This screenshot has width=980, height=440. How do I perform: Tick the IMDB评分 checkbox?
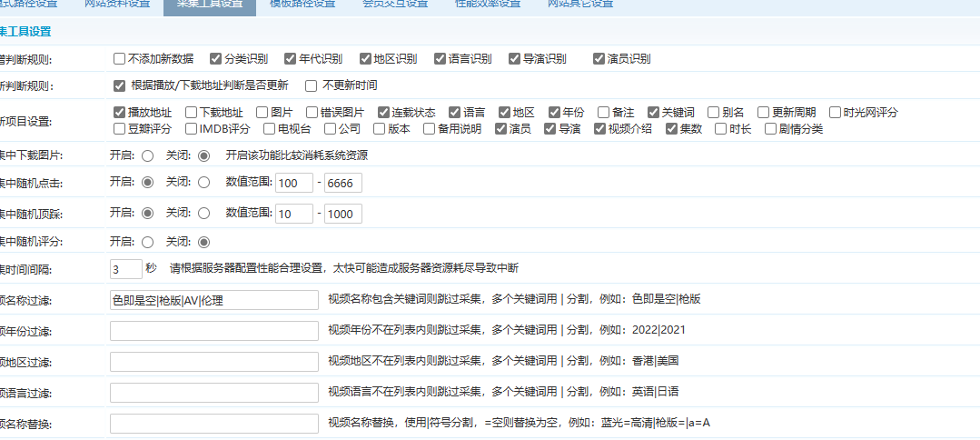pyautogui.click(x=191, y=129)
